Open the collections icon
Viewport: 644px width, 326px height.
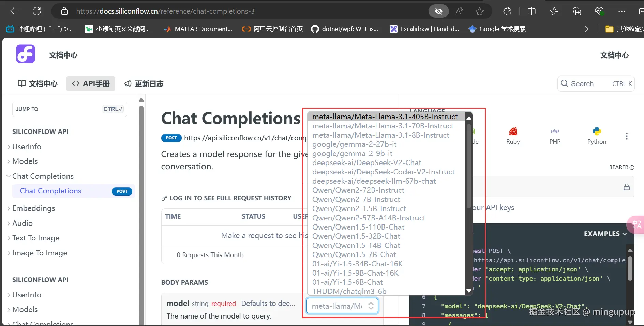click(x=577, y=11)
